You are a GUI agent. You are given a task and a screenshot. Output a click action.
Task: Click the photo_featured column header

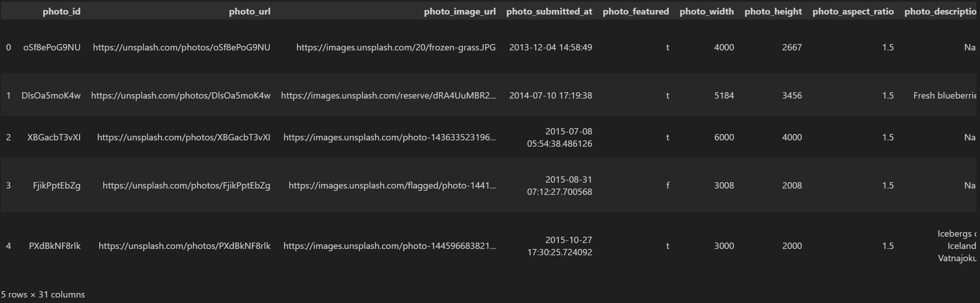click(x=636, y=11)
